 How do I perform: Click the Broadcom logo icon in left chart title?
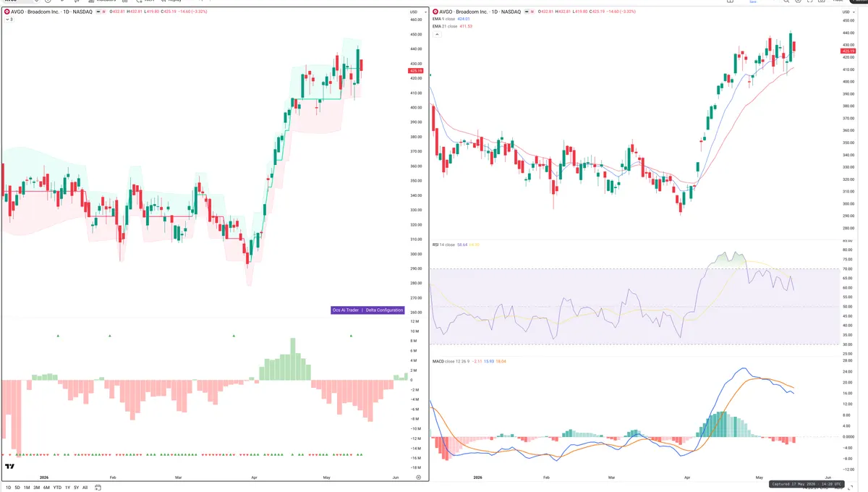tap(7, 12)
